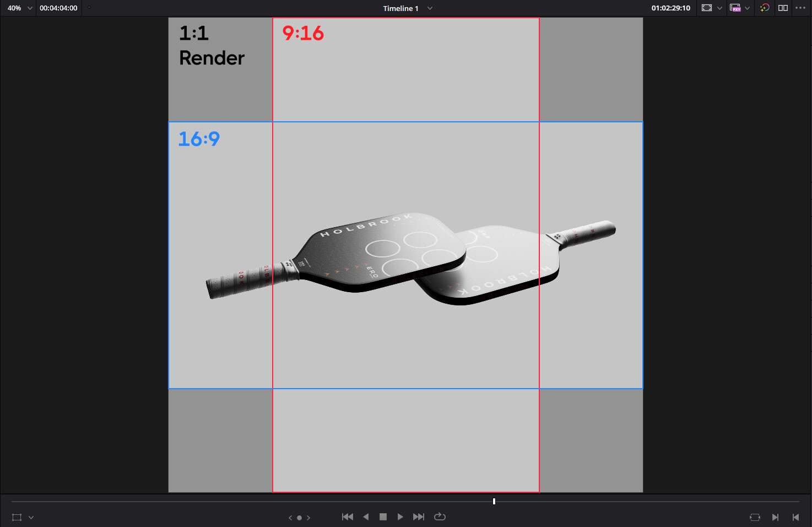Screen dimensions: 812x527
Task: Toggle the proxy (PXY) playback icon
Action: point(735,8)
